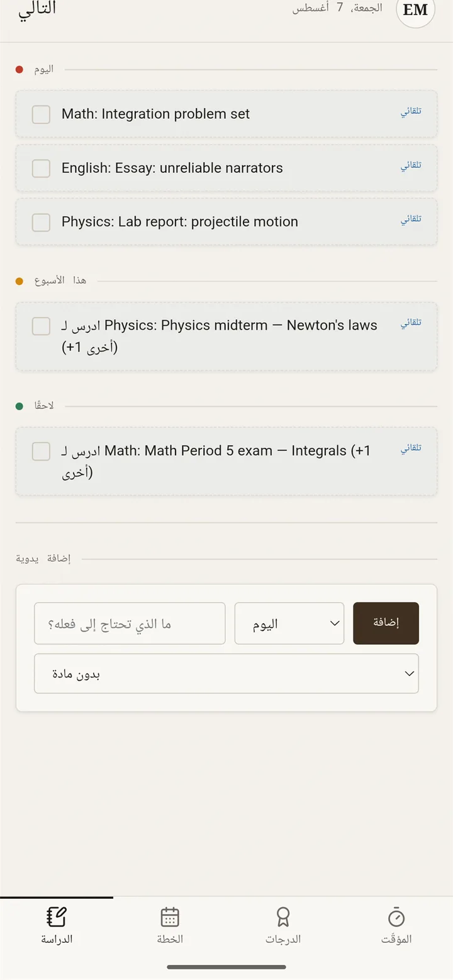This screenshot has height=980, width=453.
Task: Click the brown إضافة add button
Action: tap(386, 623)
